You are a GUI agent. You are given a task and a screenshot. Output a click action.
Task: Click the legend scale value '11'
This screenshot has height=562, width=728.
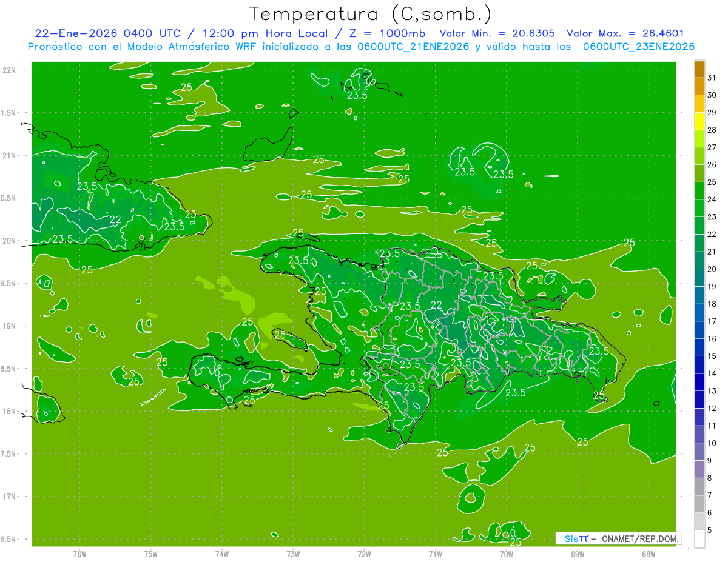[712, 426]
